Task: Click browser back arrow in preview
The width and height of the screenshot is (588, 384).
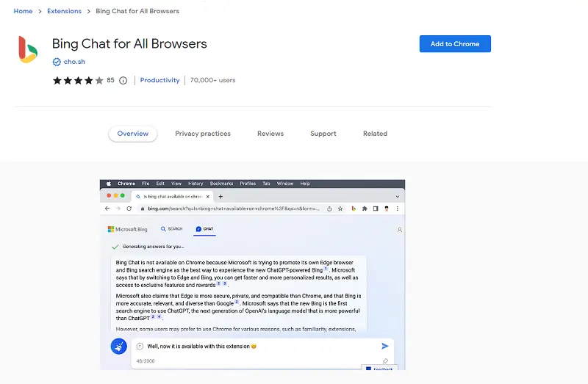Action: 107,209
